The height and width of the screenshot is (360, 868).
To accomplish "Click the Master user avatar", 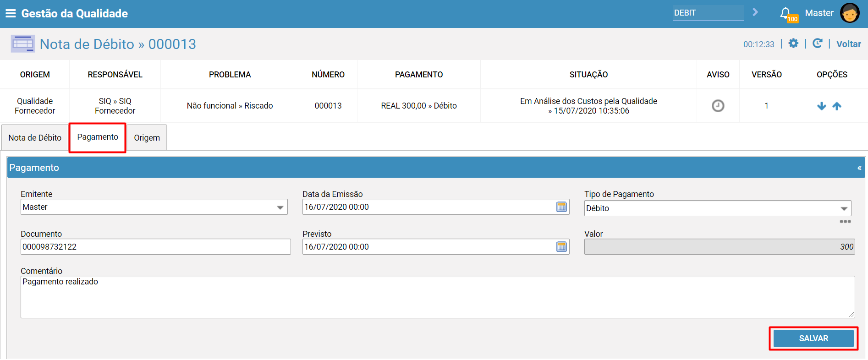I will coord(850,13).
